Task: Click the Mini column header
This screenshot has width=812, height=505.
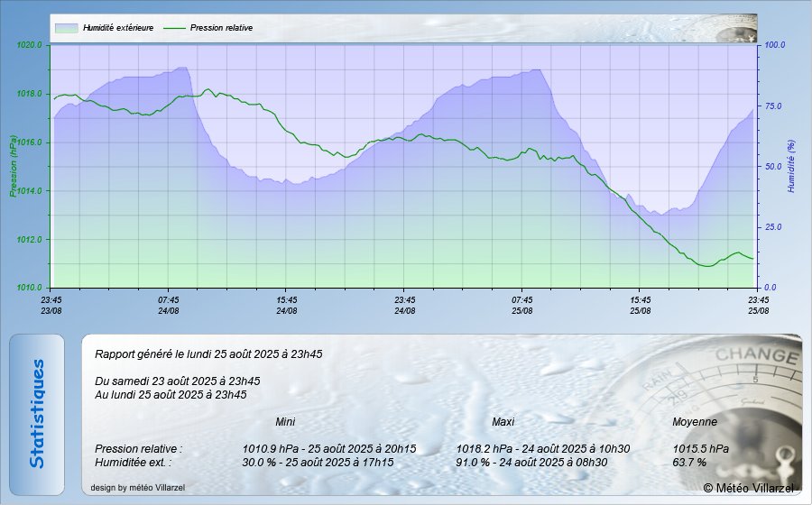Action: tap(285, 422)
